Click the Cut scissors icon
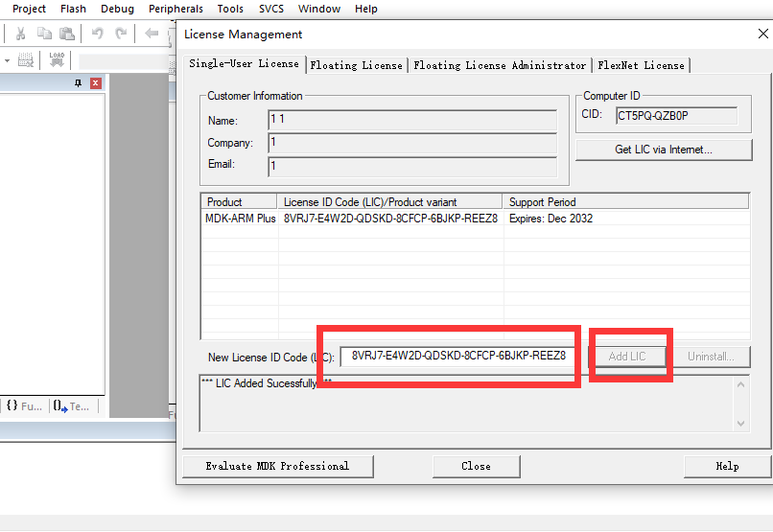This screenshot has height=532, width=773. coord(20,34)
